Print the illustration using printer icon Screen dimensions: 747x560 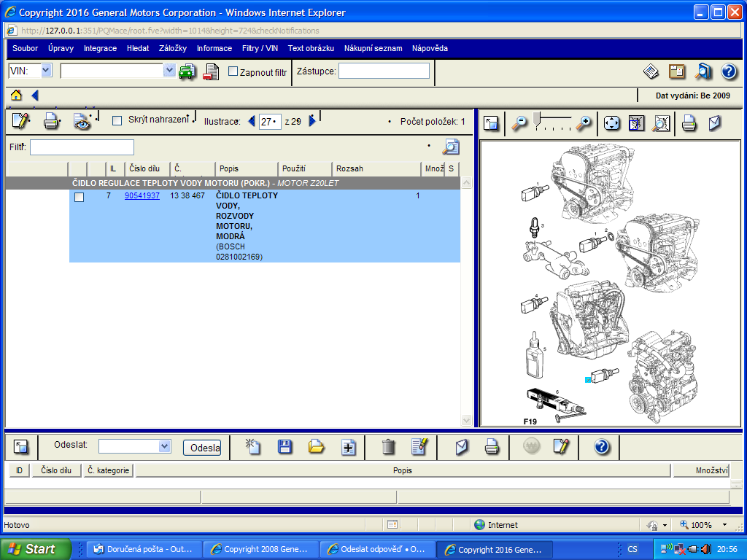(x=689, y=123)
